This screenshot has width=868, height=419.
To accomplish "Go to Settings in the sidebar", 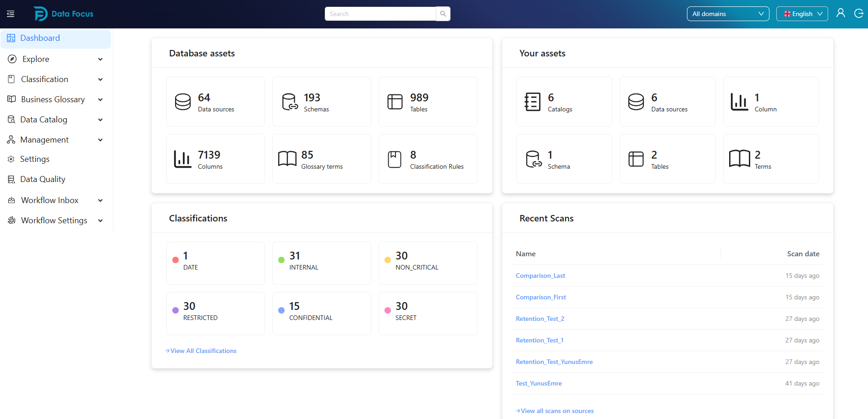I will pos(35,159).
